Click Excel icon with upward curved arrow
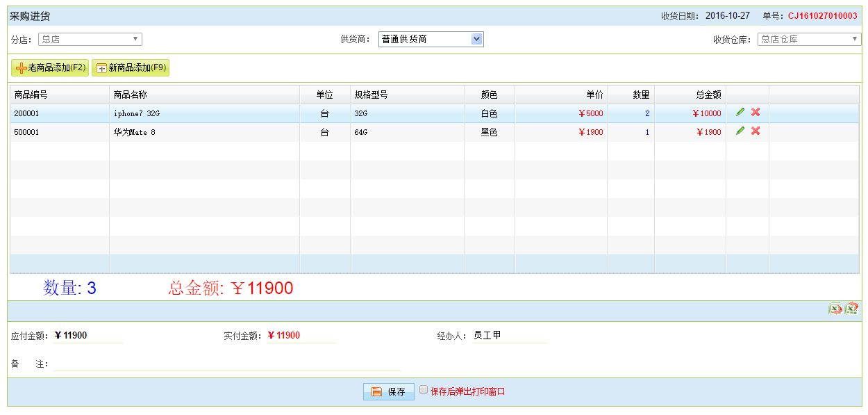868x415 pixels. pos(852,309)
